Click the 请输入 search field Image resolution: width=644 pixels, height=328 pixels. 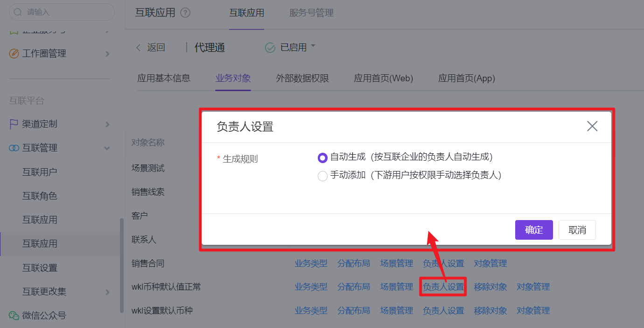62,12
